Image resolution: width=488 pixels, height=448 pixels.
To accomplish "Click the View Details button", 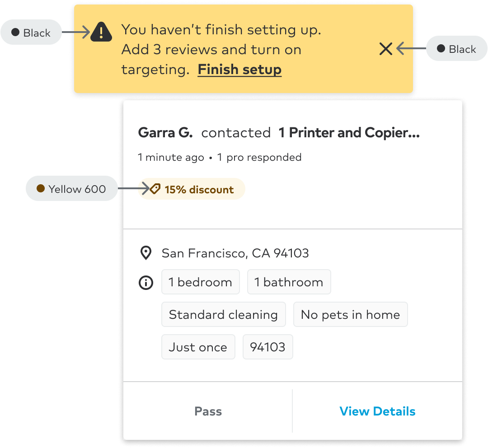I will pyautogui.click(x=377, y=411).
